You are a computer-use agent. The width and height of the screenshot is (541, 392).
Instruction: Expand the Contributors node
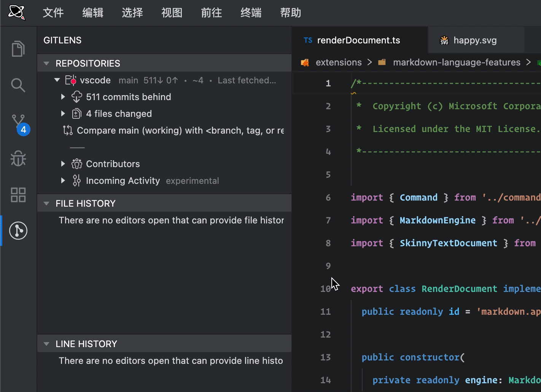tap(63, 164)
